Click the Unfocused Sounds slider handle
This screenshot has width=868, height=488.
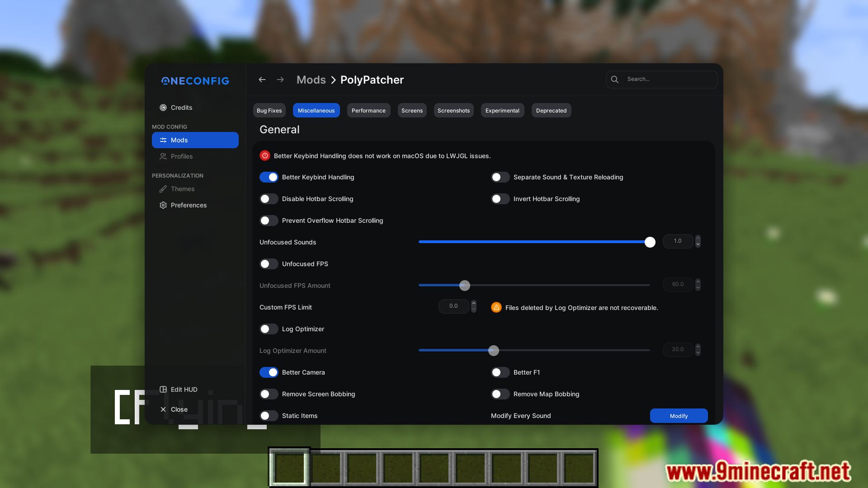coord(650,242)
